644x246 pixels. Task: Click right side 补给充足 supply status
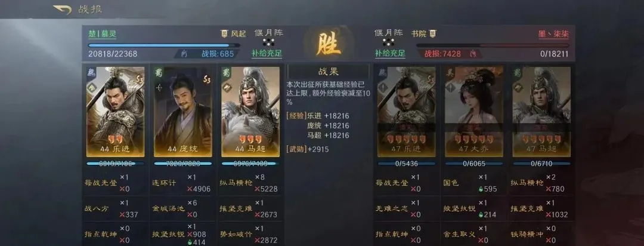tap(390, 54)
